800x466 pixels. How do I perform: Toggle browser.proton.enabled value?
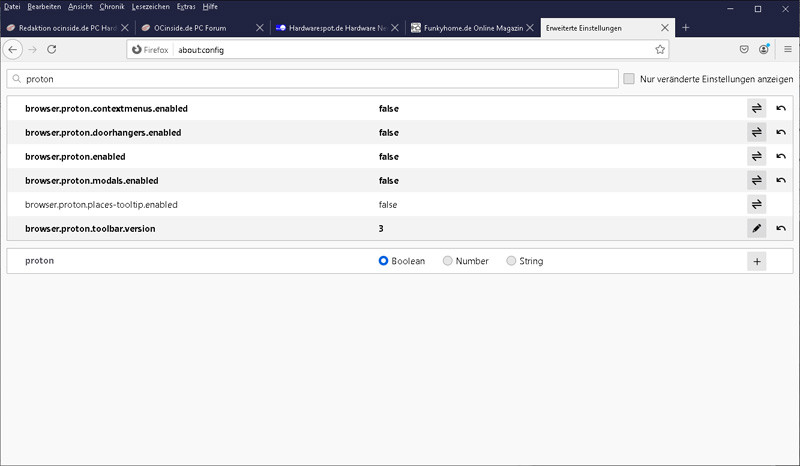coord(757,156)
